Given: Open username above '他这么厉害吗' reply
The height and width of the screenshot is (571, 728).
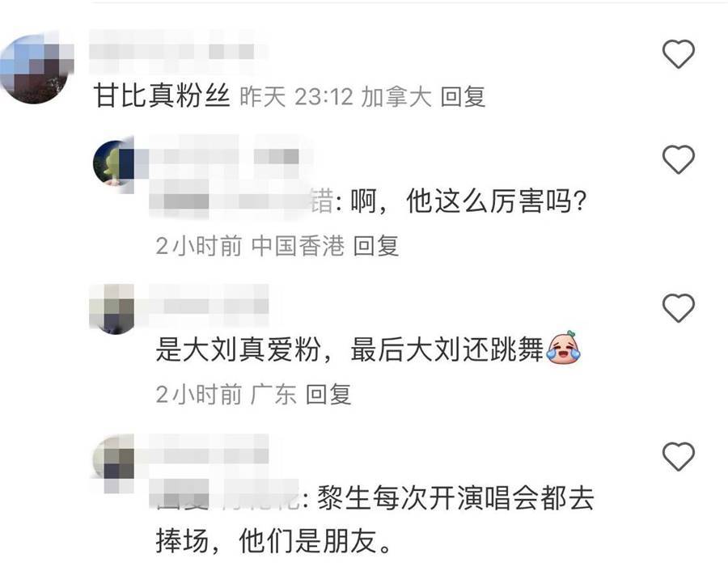Looking at the screenshot, I should [225, 157].
